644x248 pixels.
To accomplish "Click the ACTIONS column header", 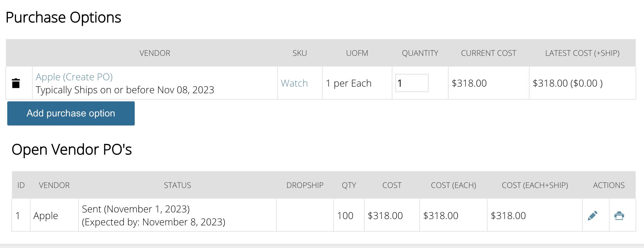I will click(609, 185).
